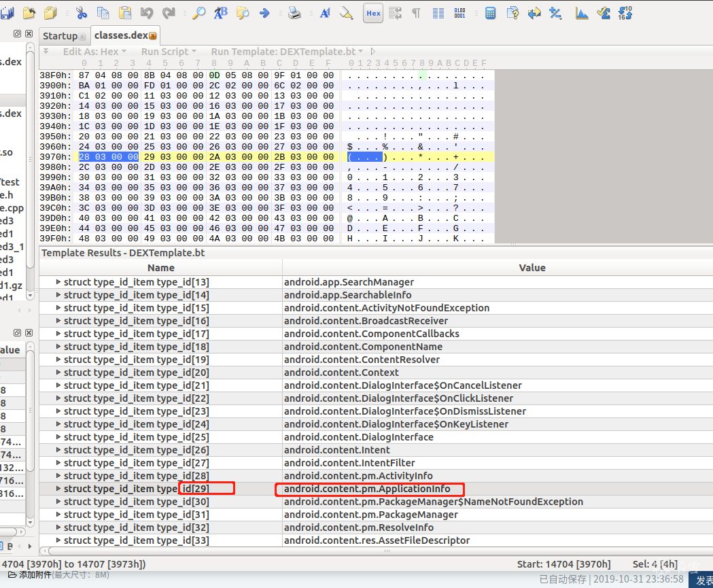Sort results by the Name column header
Viewport: 713px width, 588px height.
tap(161, 268)
